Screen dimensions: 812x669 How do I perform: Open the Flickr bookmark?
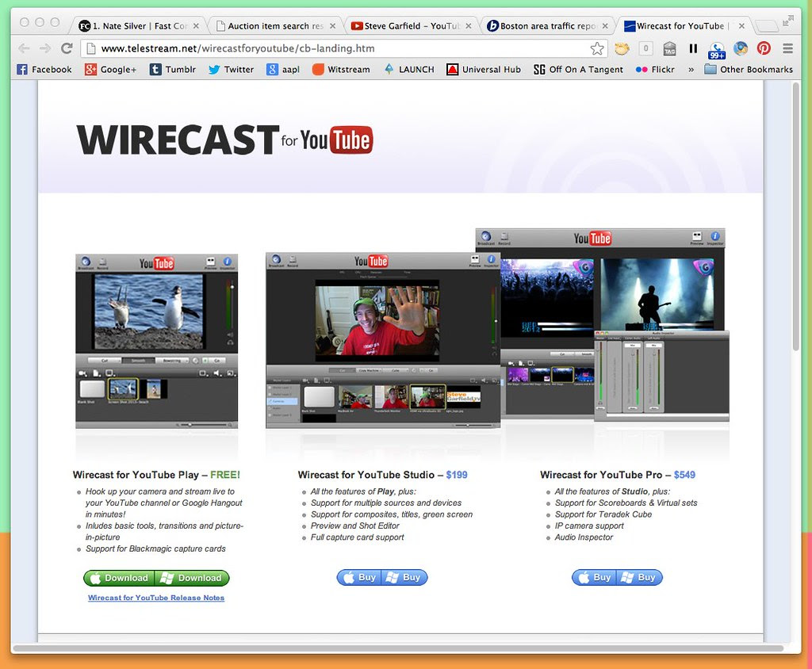655,70
